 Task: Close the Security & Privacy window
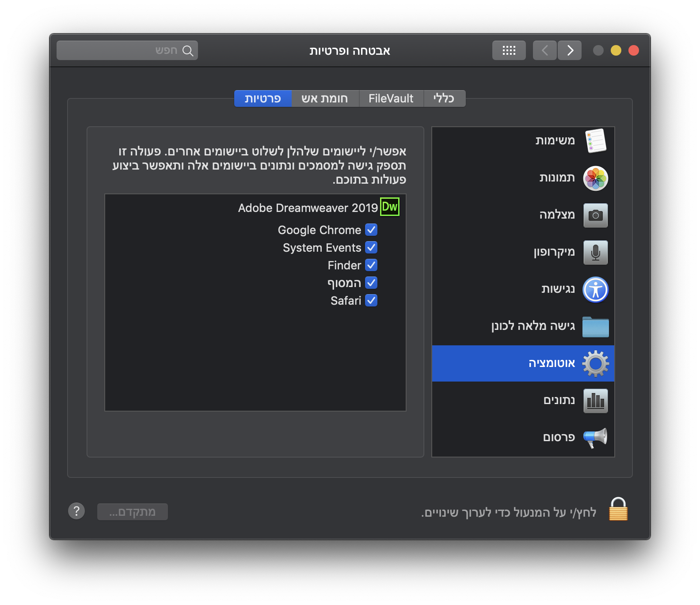(x=634, y=50)
